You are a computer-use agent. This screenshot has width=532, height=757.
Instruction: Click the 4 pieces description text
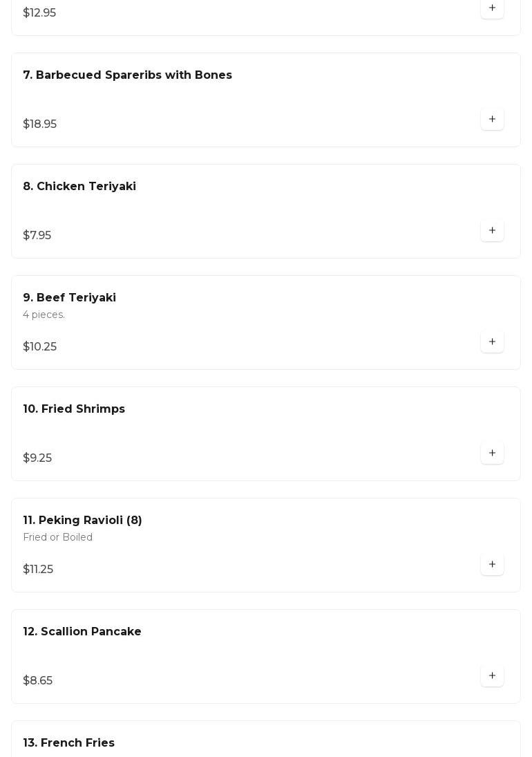pyautogui.click(x=44, y=315)
